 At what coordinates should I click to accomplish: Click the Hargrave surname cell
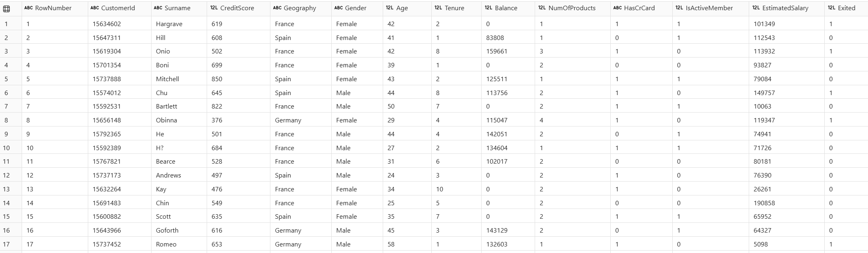click(x=168, y=24)
